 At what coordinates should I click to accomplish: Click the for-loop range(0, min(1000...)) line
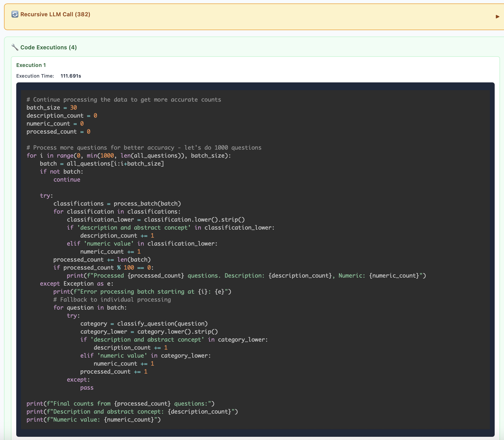[129, 156]
